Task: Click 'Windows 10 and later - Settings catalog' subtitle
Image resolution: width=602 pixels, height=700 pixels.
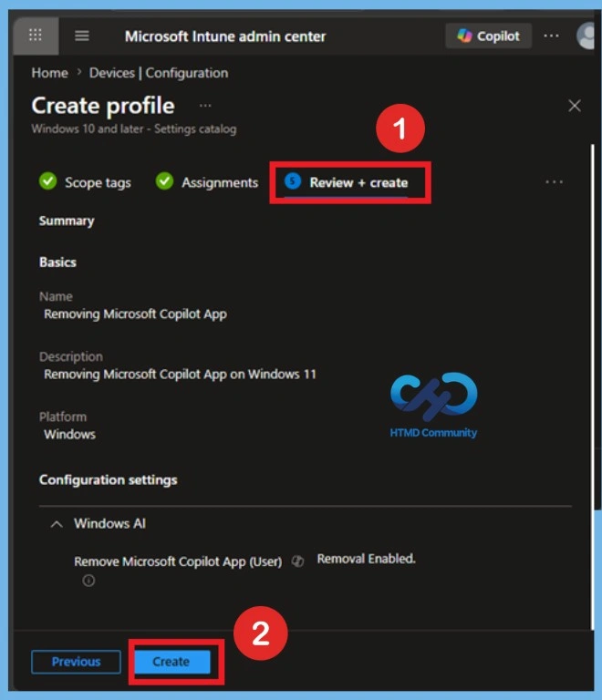Action: click(134, 129)
